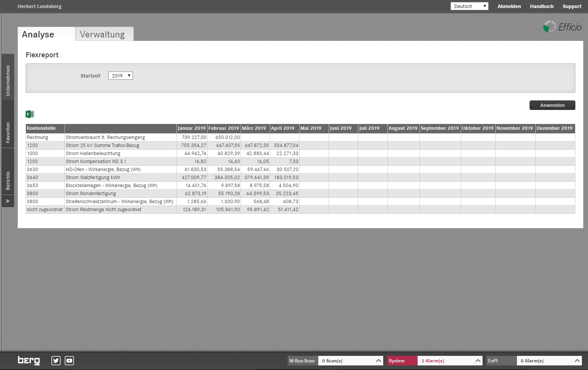588x370 pixels.
Task: Expand the M-Bus-Scan panel chevron
Action: click(x=378, y=361)
